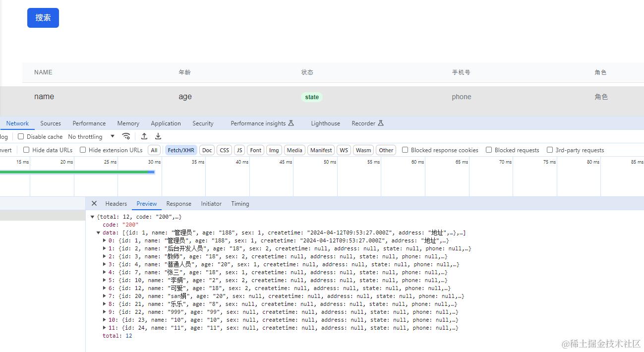
Task: Click the export HAR download icon
Action: [158, 136]
